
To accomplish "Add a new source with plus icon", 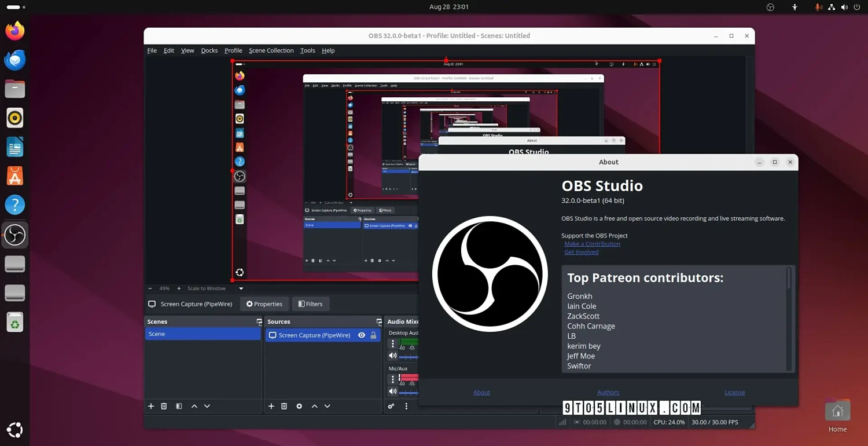I will (x=271, y=406).
